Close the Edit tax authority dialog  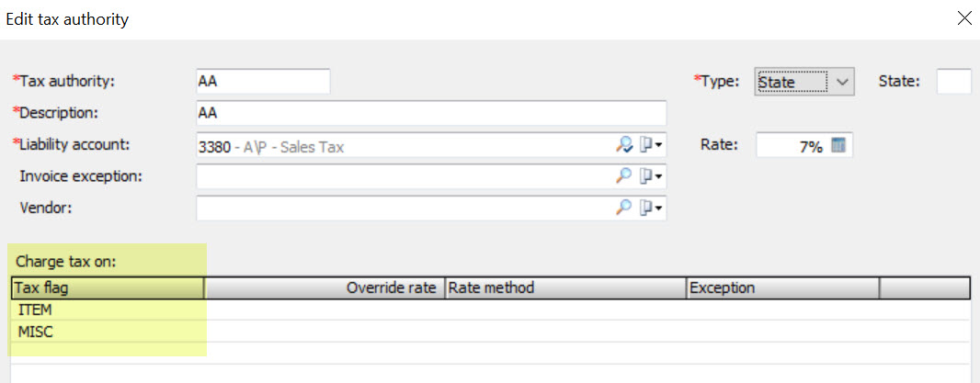click(x=964, y=18)
